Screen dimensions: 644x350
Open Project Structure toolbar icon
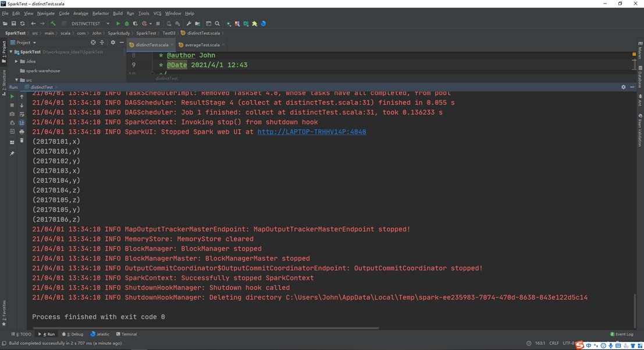pos(198,24)
